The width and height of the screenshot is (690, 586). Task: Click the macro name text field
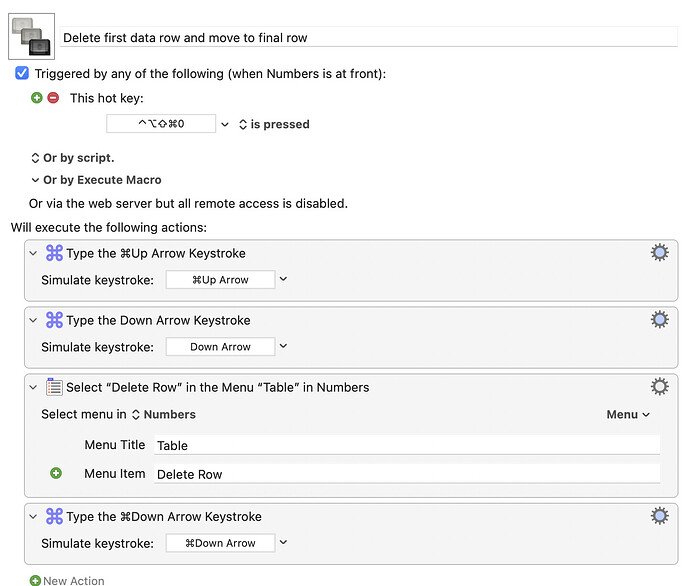coord(368,37)
